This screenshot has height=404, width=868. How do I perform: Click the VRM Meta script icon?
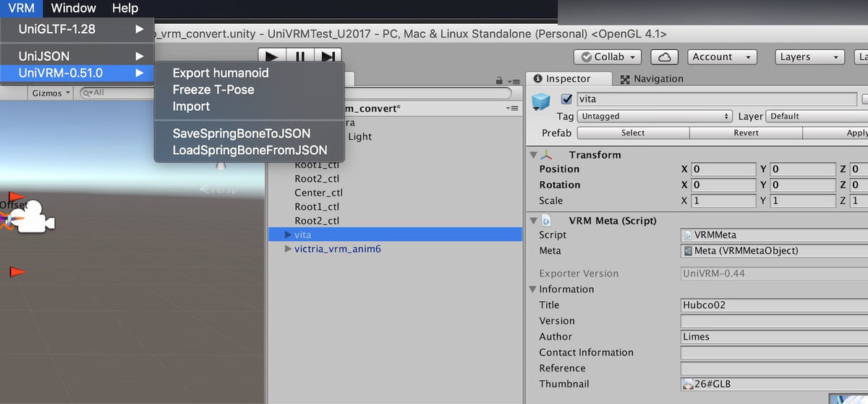548,220
